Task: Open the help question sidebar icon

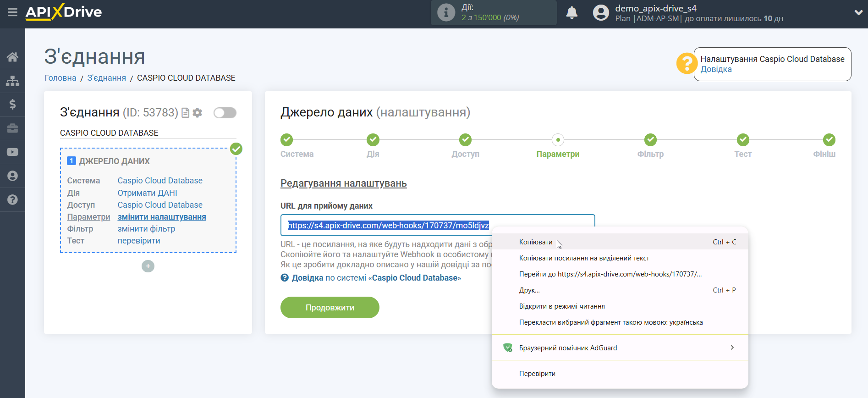Action: click(12, 200)
